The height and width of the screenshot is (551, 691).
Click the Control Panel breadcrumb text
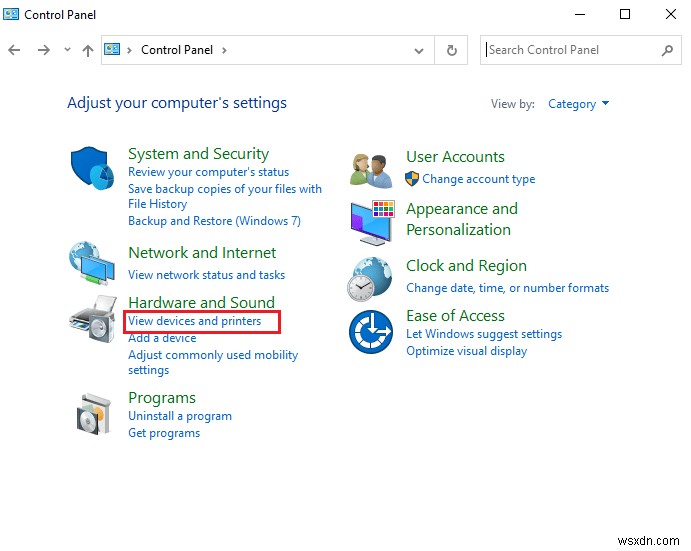177,50
